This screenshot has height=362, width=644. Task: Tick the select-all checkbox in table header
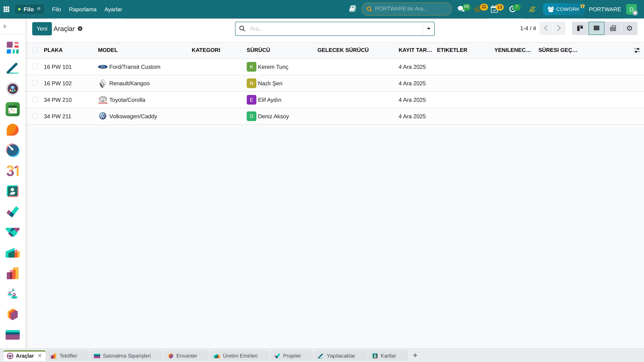tap(35, 50)
